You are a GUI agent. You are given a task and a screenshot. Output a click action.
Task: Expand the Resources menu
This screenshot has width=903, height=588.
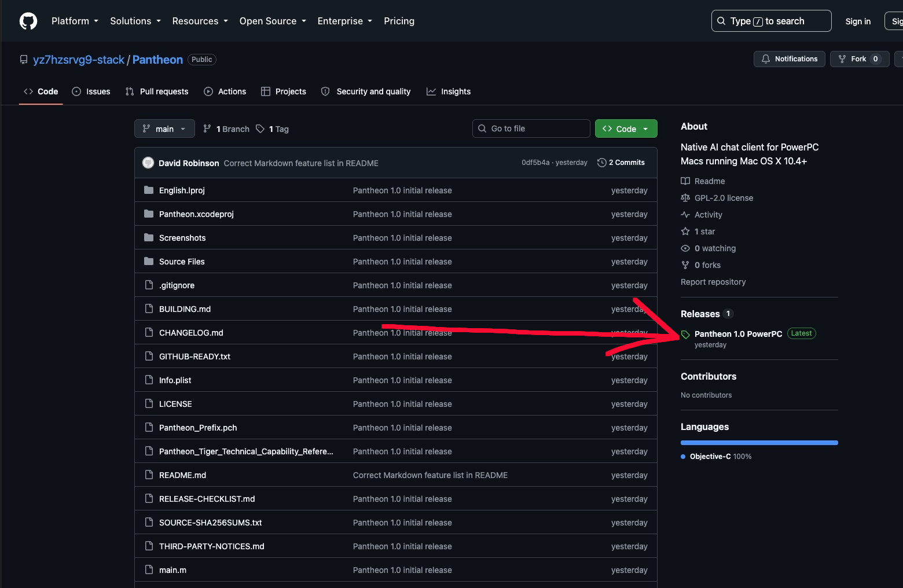pos(200,21)
